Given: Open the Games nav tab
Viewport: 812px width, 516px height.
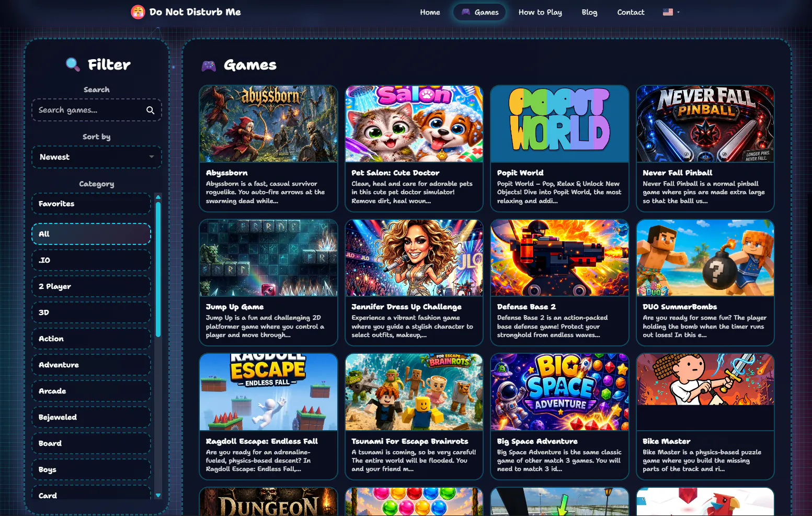Looking at the screenshot, I should coord(480,12).
